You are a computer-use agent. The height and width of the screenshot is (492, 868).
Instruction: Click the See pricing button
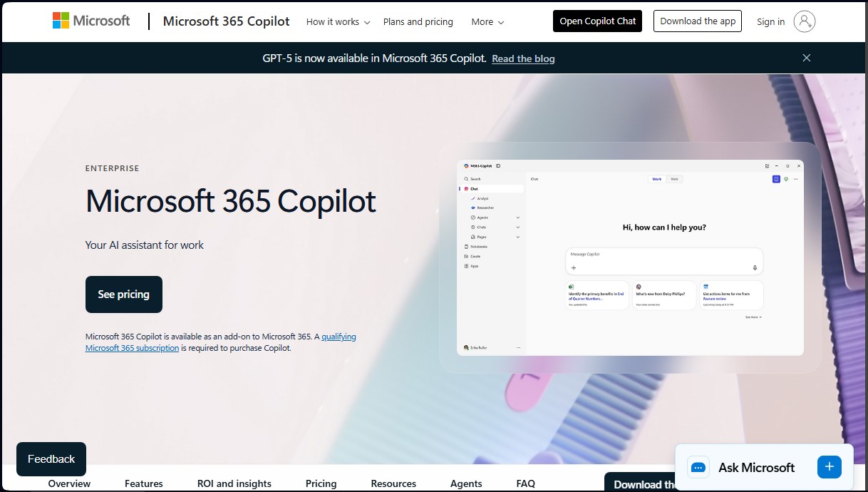(x=123, y=294)
